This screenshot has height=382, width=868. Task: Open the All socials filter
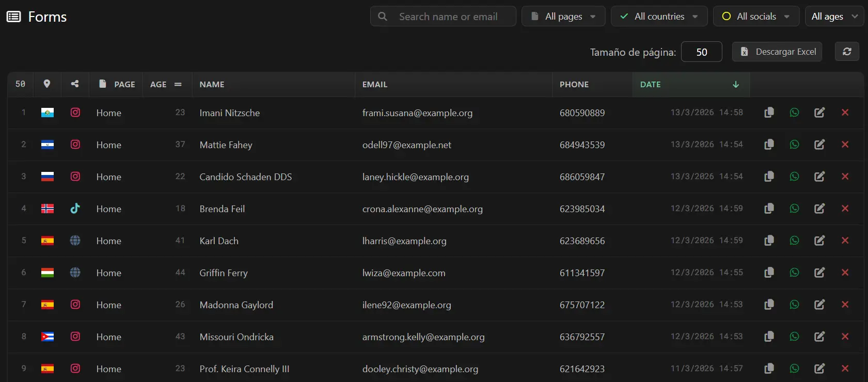click(x=756, y=17)
